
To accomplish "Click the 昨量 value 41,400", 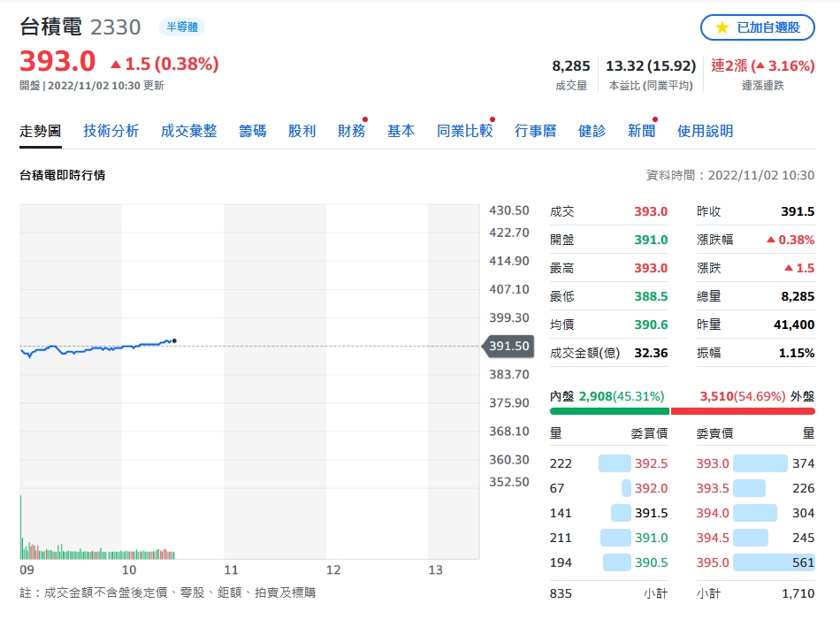I will click(x=794, y=325).
